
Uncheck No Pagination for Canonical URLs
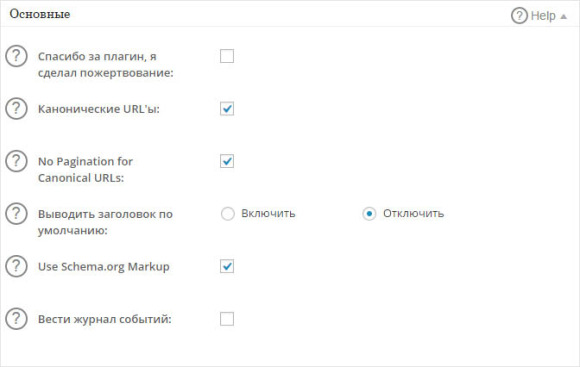[227, 161]
